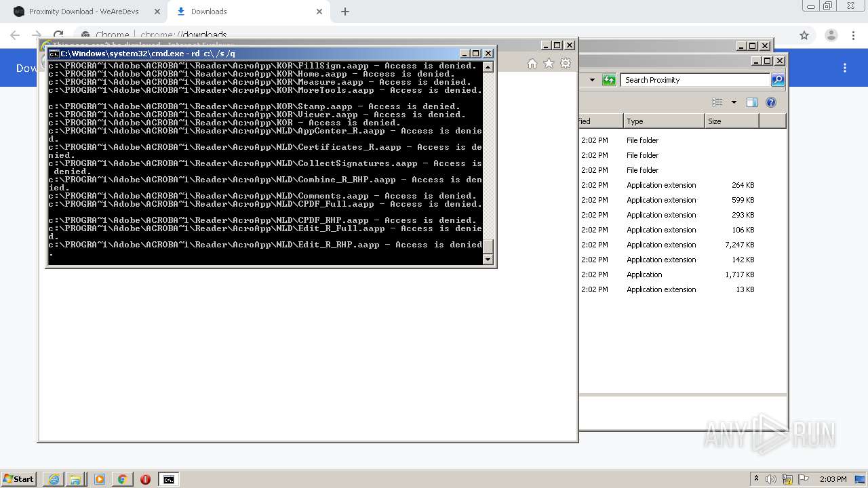868x488 pixels.
Task: Open the address bar history dropdown arrow
Action: pyautogui.click(x=592, y=80)
